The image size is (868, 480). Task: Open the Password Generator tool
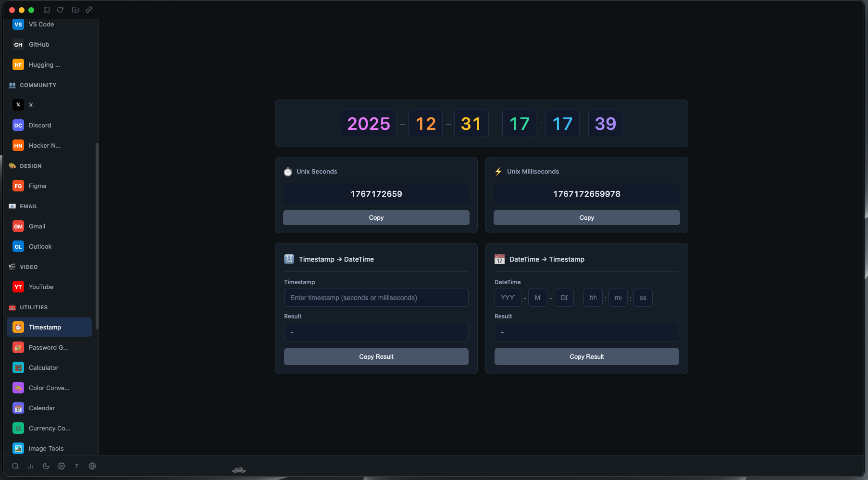[x=48, y=347]
